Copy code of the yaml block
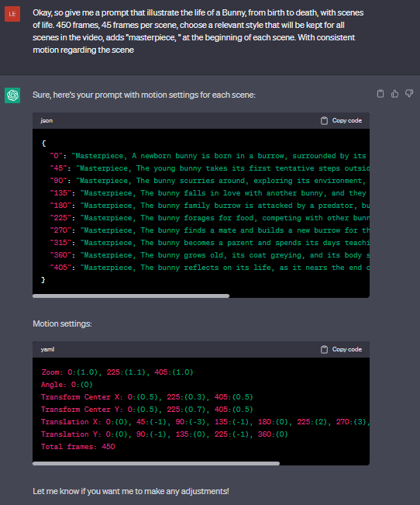Image resolution: width=420 pixels, height=505 pixels. 341,349
